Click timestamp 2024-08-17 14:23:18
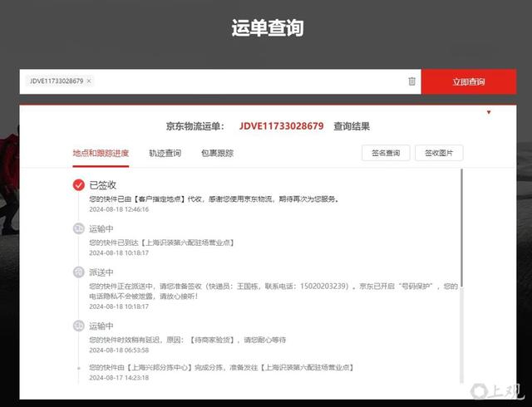Image resolution: width=532 pixels, height=407 pixels. tap(119, 378)
